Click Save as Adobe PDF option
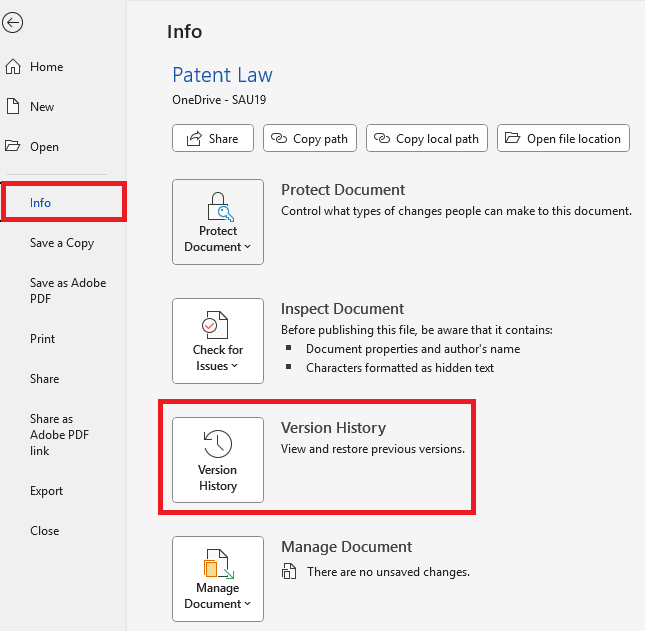This screenshot has width=645, height=631. [x=67, y=290]
